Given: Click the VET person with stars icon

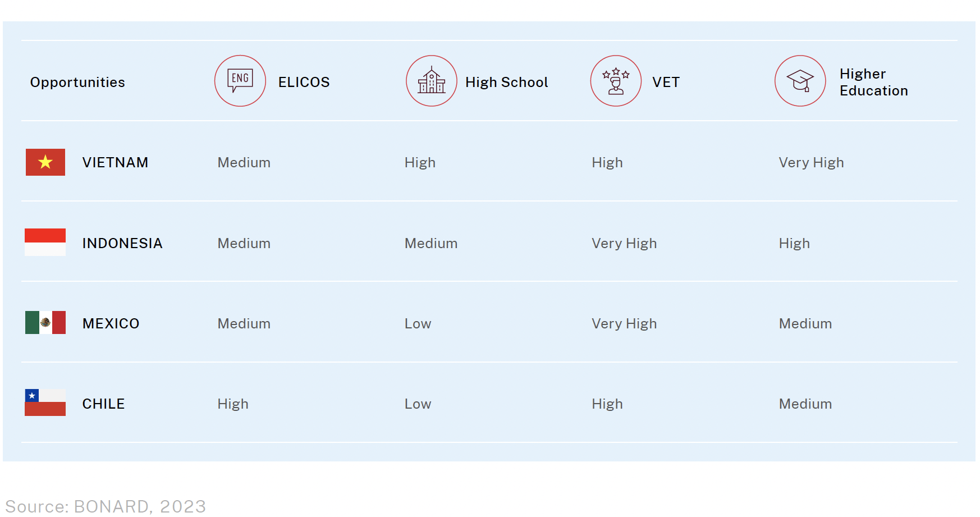Looking at the screenshot, I should coord(616,81).
